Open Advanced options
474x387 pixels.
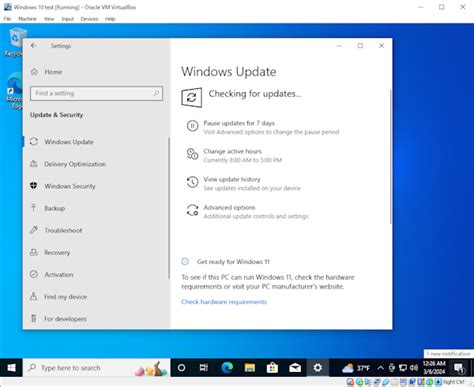pos(229,207)
